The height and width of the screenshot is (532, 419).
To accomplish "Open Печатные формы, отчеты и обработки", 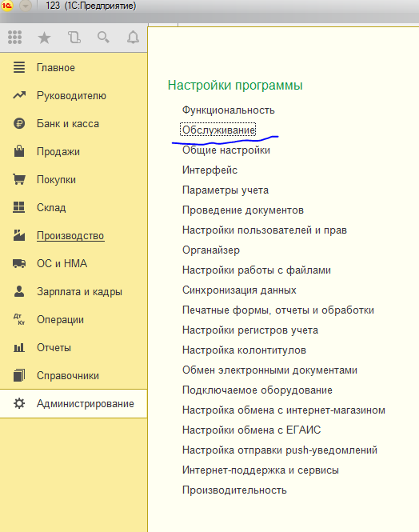I will tap(278, 310).
